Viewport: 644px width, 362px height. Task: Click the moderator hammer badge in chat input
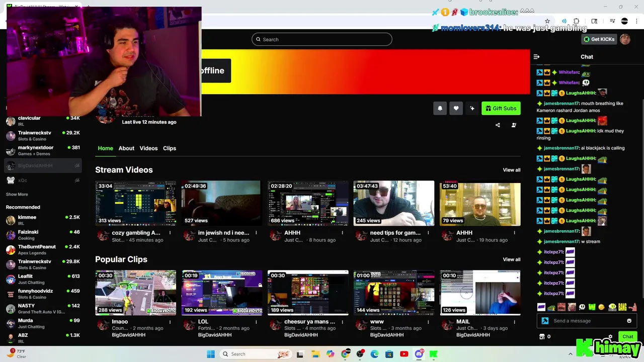[545, 321]
